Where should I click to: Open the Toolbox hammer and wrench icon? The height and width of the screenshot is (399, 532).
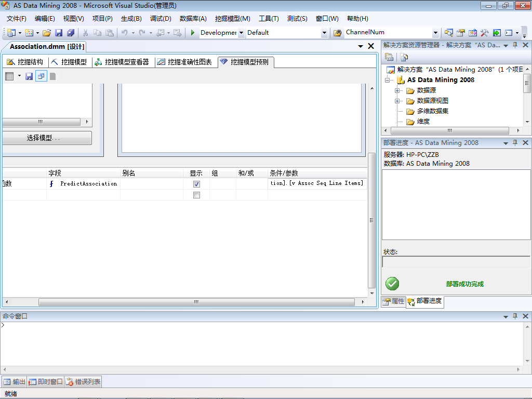click(485, 33)
